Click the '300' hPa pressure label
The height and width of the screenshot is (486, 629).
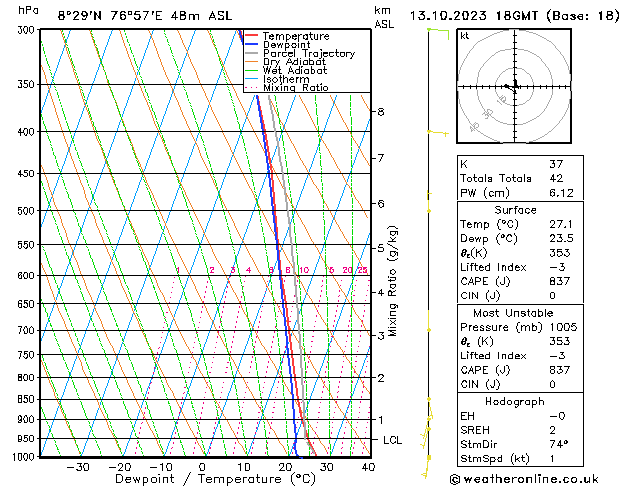tap(28, 30)
